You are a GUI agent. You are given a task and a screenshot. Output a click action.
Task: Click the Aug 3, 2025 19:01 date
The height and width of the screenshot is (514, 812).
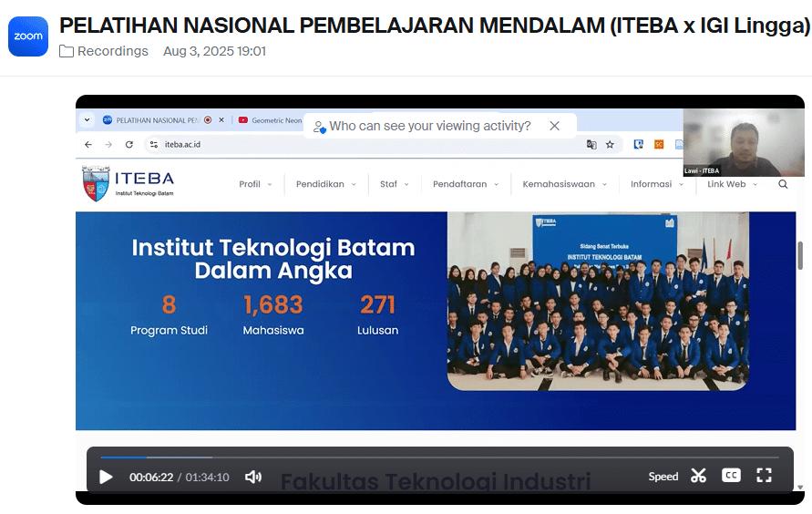(x=214, y=51)
